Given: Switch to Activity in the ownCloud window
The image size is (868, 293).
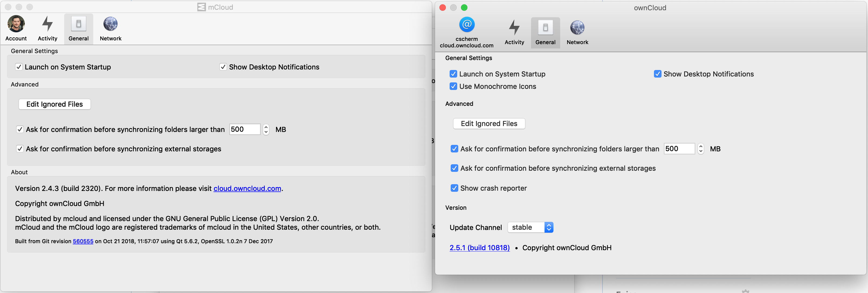Looking at the screenshot, I should pyautogui.click(x=514, y=33).
